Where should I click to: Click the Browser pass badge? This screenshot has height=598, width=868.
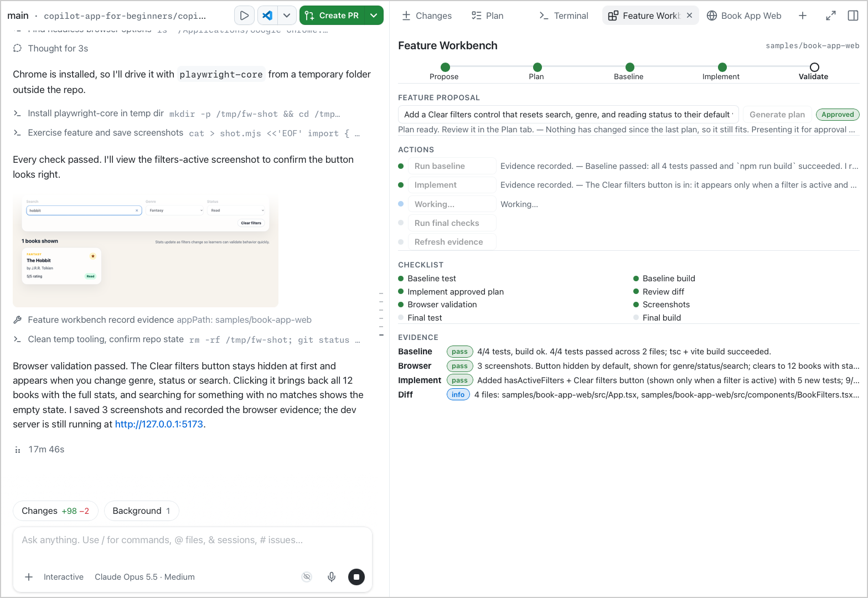459,366
